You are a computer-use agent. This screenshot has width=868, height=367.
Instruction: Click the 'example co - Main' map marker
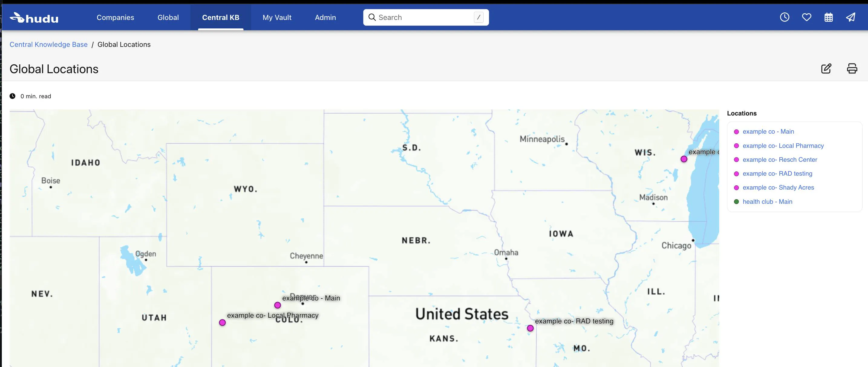click(x=277, y=305)
